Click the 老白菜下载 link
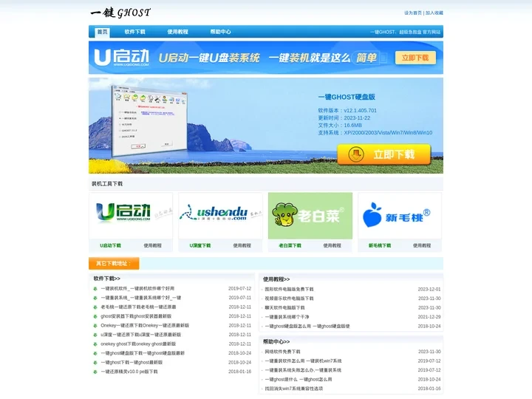This screenshot has height=399, width=532. coord(290,245)
